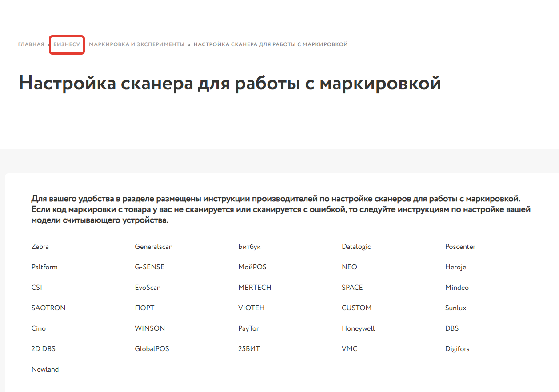Choose the Paltform manufacturer
The height and width of the screenshot is (392, 559).
(44, 267)
